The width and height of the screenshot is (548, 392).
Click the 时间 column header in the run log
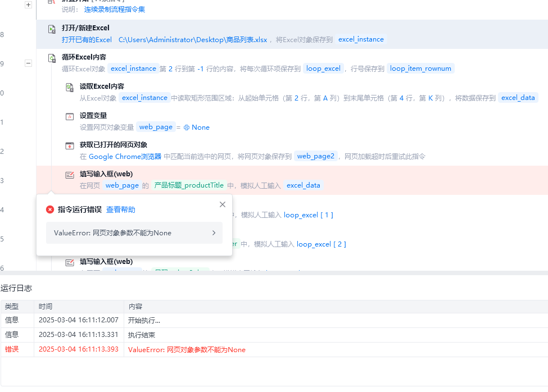point(46,307)
